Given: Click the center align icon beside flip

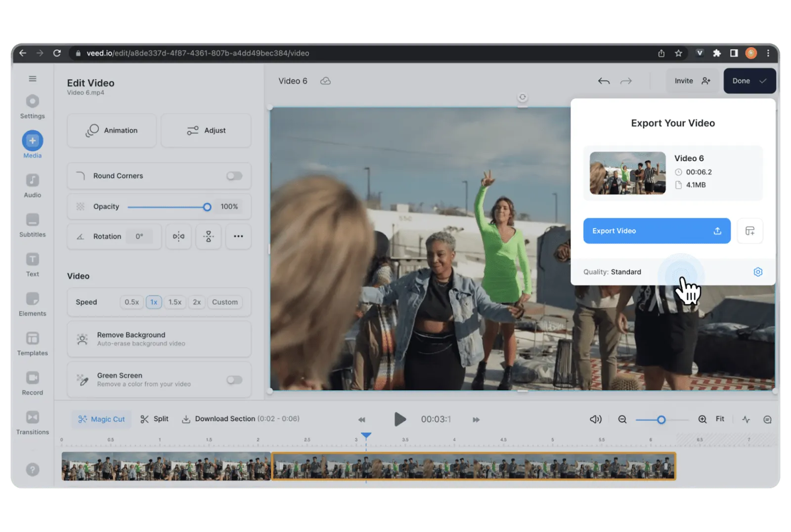Looking at the screenshot, I should (209, 236).
